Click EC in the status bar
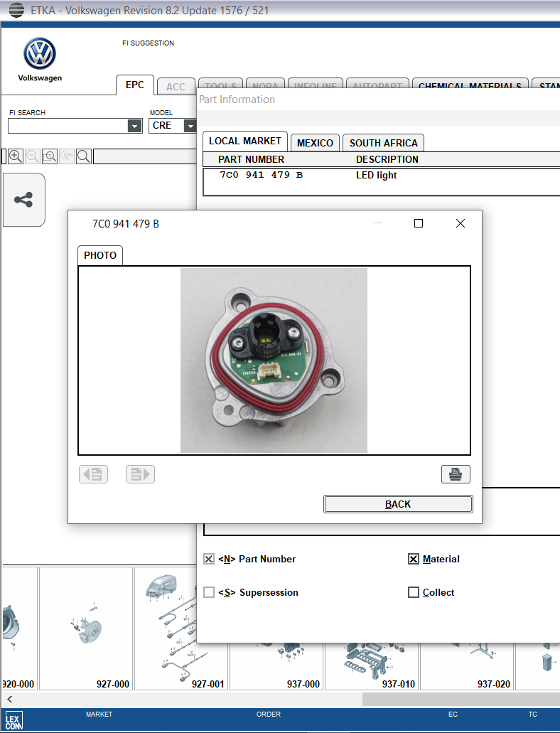The width and height of the screenshot is (560, 733). pos(453,715)
